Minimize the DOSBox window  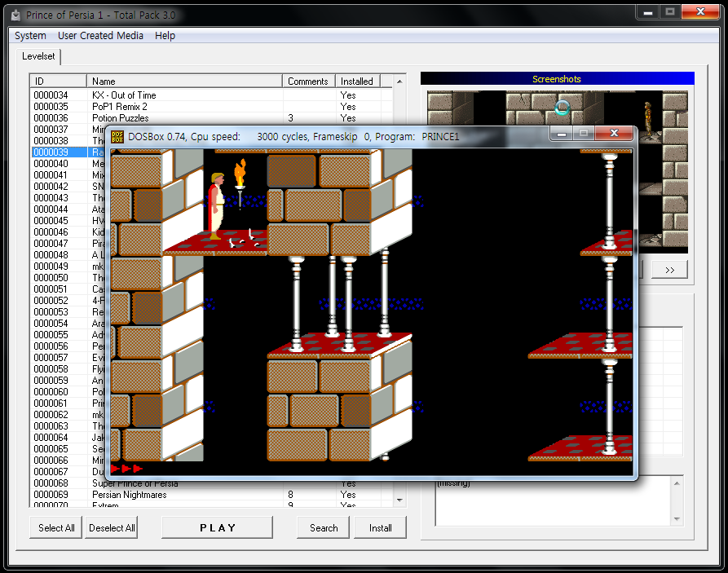click(562, 134)
